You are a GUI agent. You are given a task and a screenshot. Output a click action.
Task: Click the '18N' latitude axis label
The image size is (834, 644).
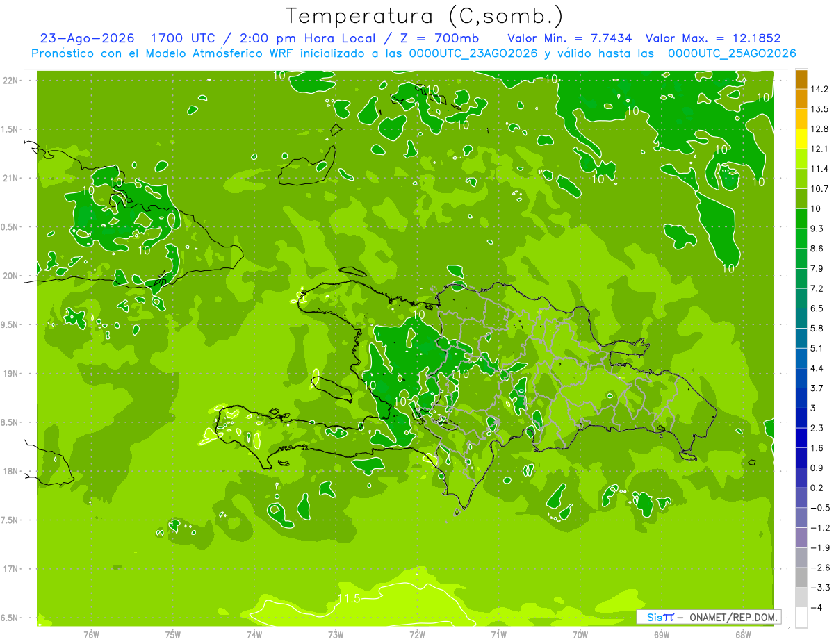tap(10, 471)
